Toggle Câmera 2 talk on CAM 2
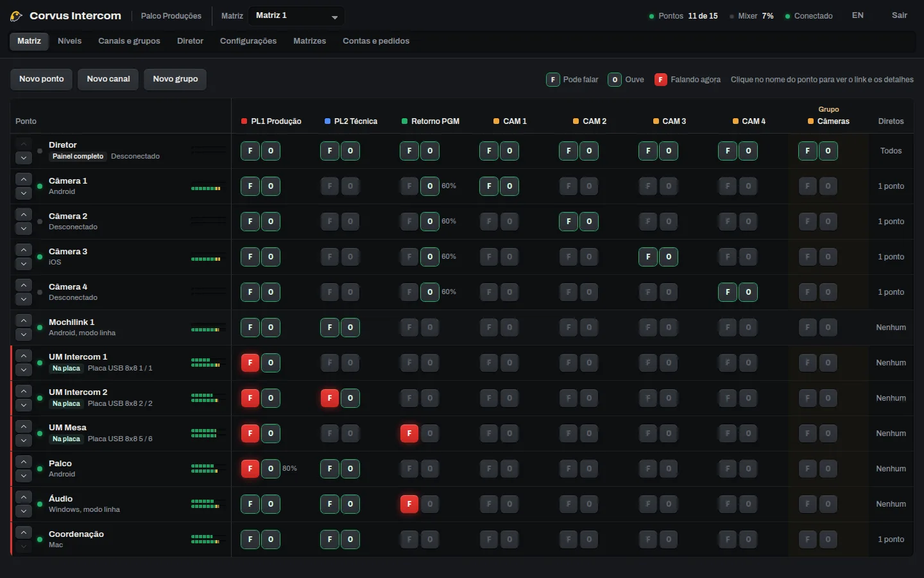This screenshot has width=924, height=578. pyautogui.click(x=569, y=222)
